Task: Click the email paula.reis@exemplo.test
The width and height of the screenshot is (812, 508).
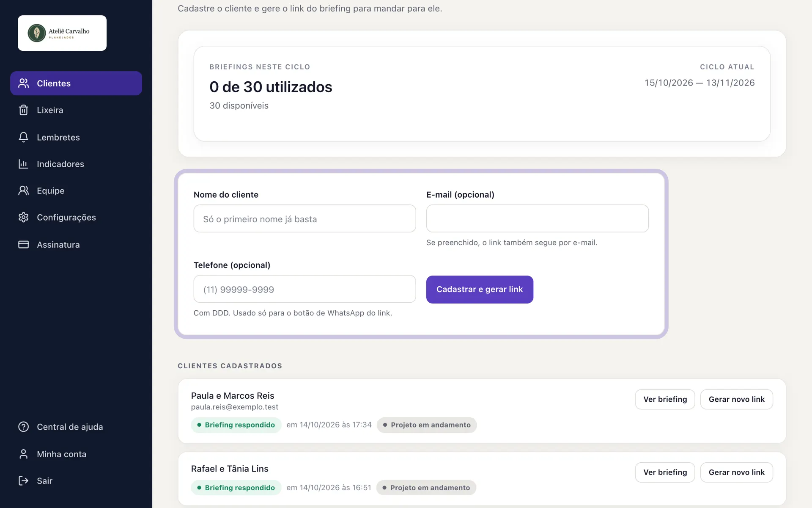Action: click(235, 407)
